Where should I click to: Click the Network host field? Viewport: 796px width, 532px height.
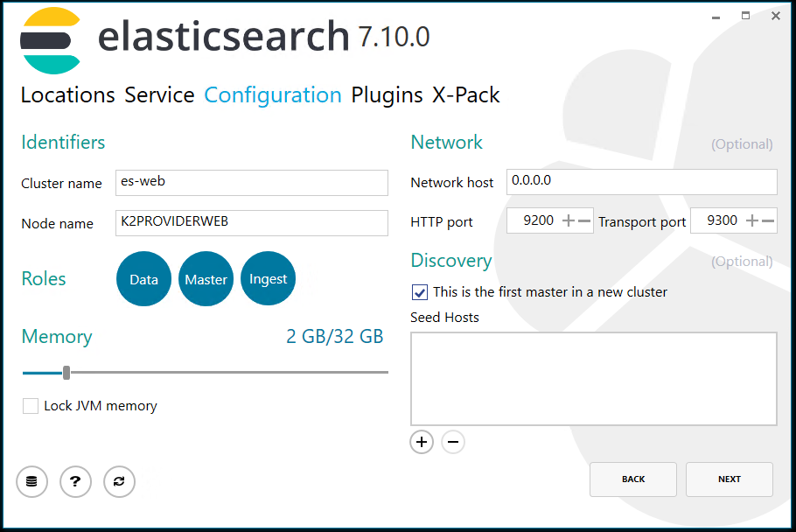[642, 182]
